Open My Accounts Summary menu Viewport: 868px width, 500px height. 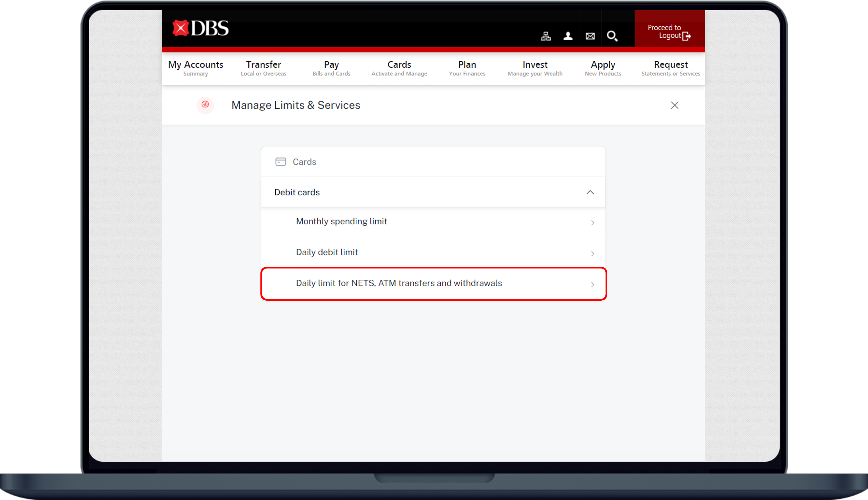(x=196, y=68)
